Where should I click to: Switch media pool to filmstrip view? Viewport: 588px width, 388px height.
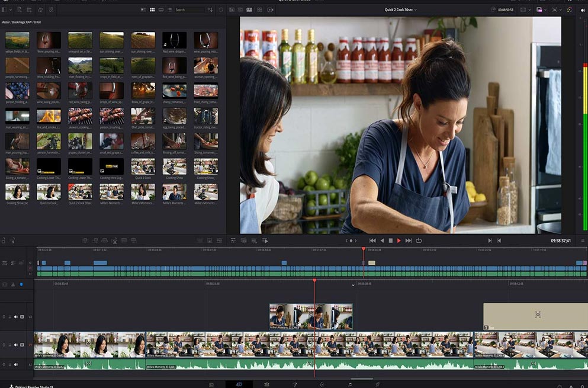pos(161,9)
